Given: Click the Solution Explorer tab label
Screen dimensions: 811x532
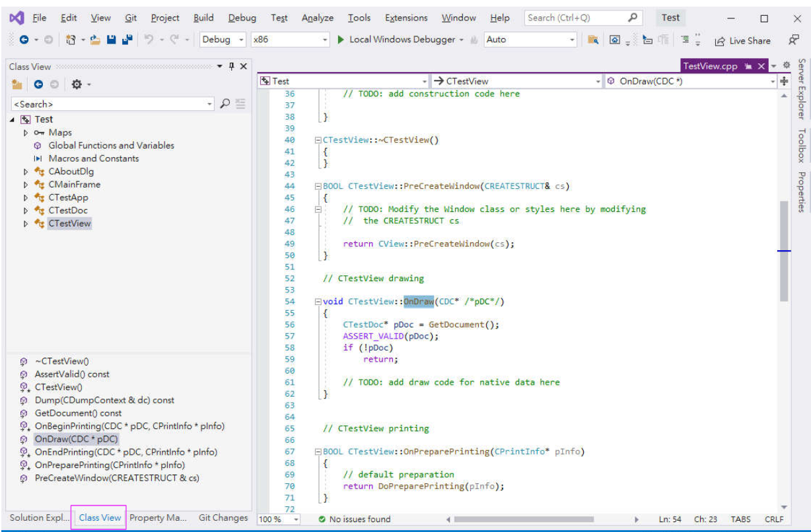Looking at the screenshot, I should point(38,518).
